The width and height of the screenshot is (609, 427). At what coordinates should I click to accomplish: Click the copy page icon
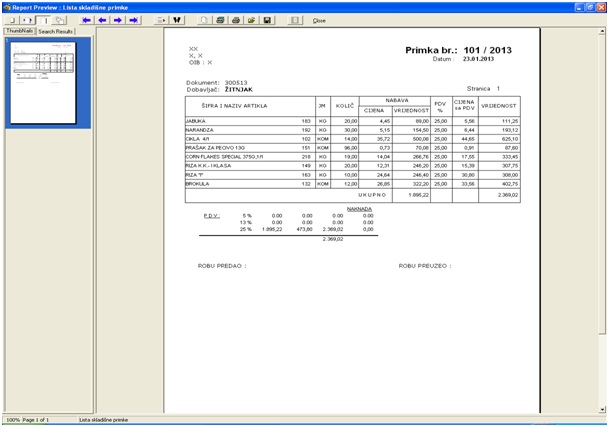click(204, 20)
